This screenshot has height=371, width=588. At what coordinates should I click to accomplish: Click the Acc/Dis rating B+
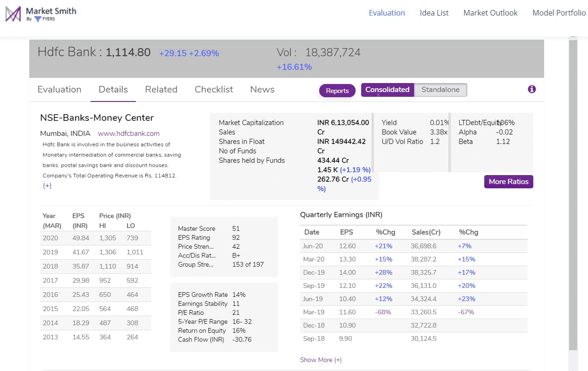point(236,255)
